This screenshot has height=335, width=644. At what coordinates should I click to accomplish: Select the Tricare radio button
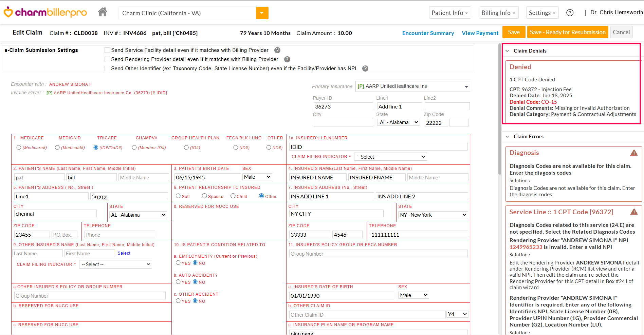(x=96, y=147)
